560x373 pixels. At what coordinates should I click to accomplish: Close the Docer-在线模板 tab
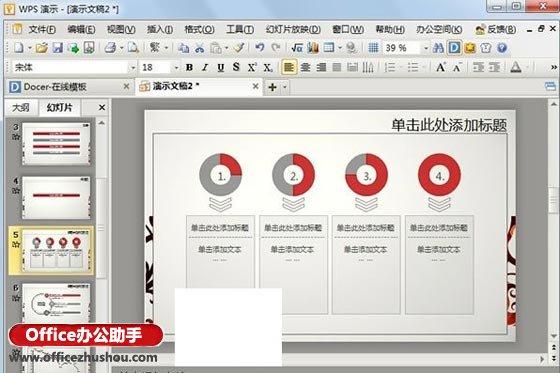tap(126, 86)
